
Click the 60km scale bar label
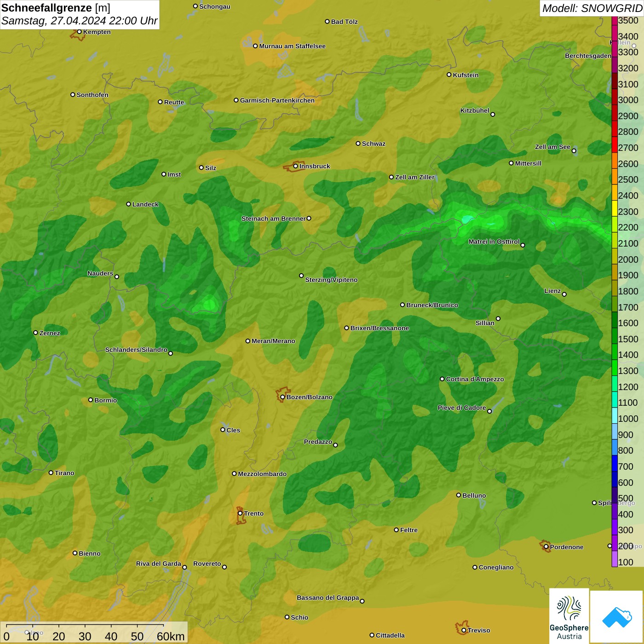click(x=171, y=636)
